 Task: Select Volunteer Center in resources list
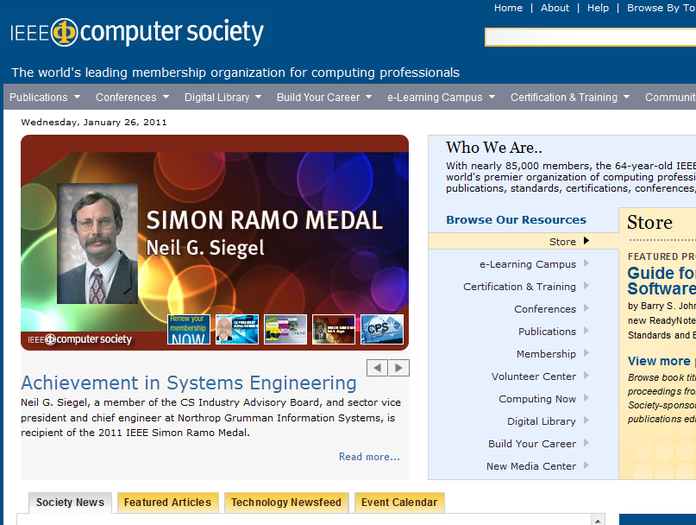pyautogui.click(x=534, y=376)
